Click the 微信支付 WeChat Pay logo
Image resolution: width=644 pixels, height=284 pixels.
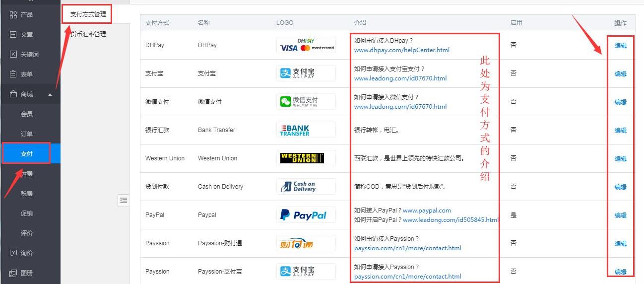[x=306, y=102]
